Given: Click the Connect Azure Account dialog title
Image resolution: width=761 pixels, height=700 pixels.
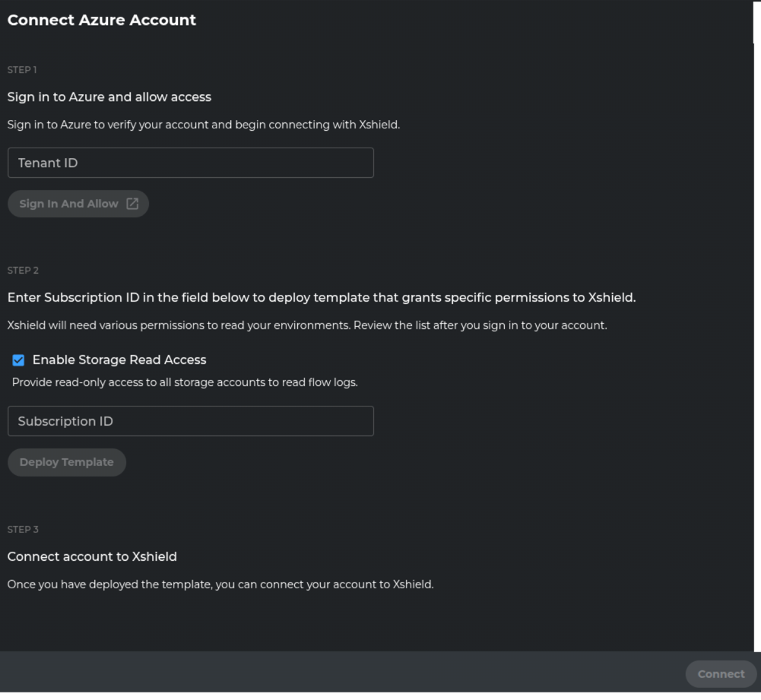Looking at the screenshot, I should pos(101,20).
